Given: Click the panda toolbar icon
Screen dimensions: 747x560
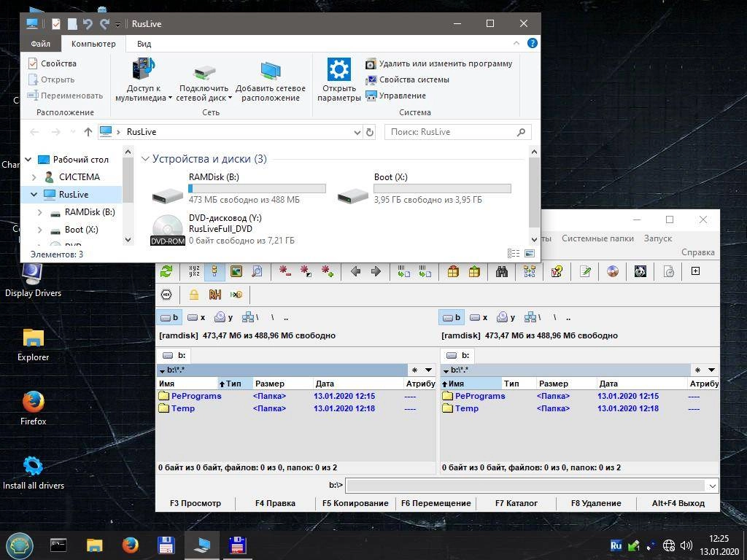Looking at the screenshot, I should point(640,271).
